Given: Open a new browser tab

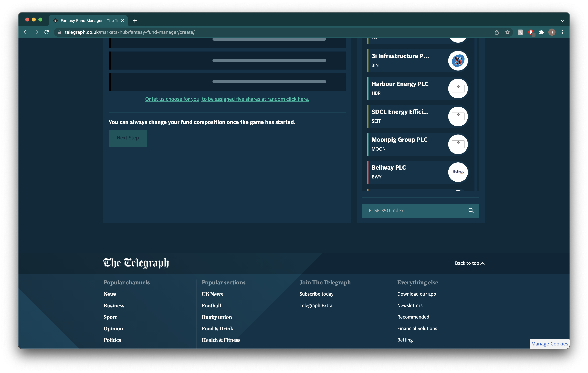Looking at the screenshot, I should point(135,21).
